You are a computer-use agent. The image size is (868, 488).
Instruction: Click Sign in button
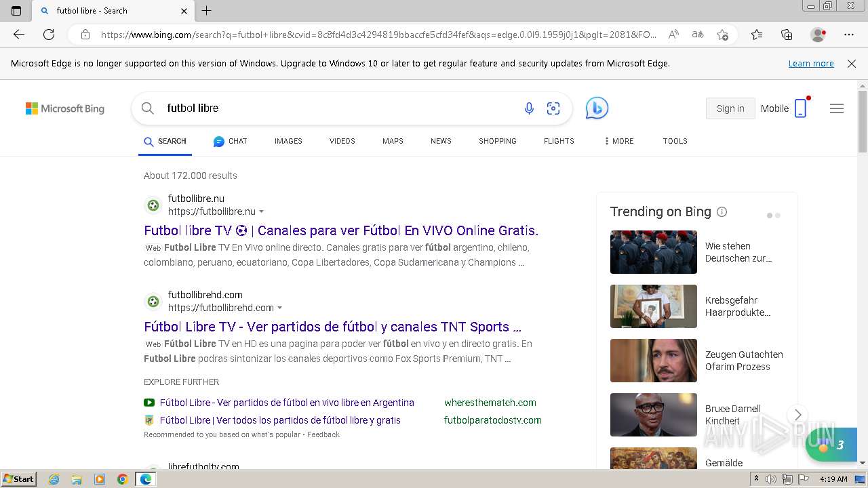pyautogui.click(x=730, y=108)
